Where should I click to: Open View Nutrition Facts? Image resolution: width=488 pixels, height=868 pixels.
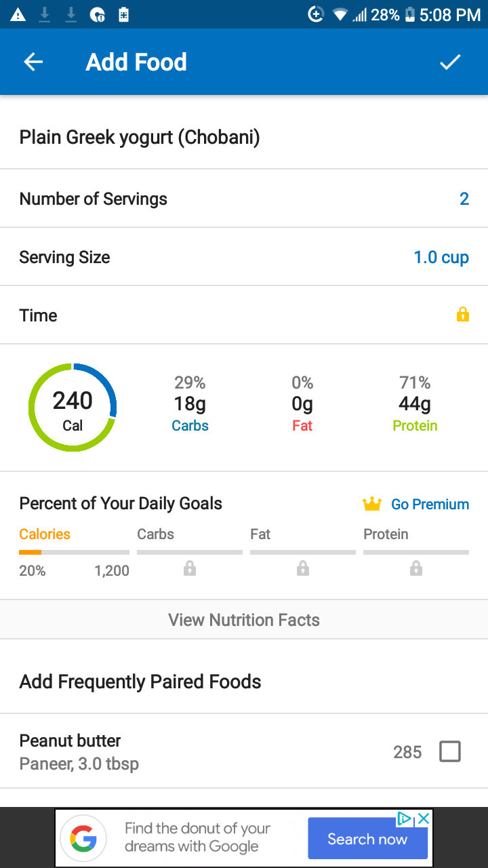[244, 620]
